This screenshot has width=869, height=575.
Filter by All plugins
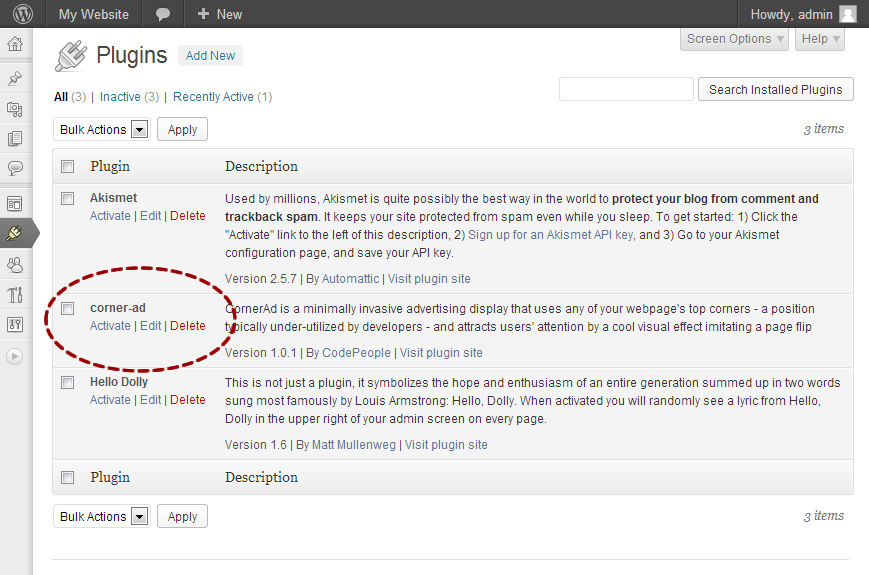[61, 97]
